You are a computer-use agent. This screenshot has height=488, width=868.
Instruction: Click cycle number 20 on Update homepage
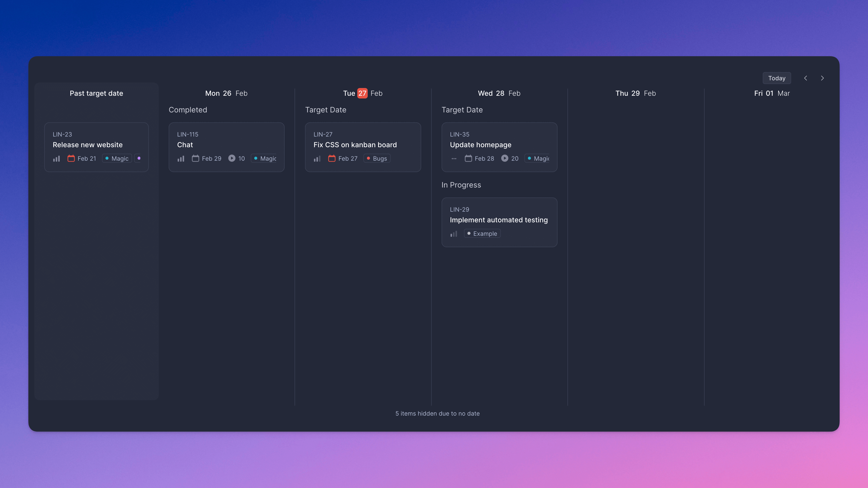[515, 158]
